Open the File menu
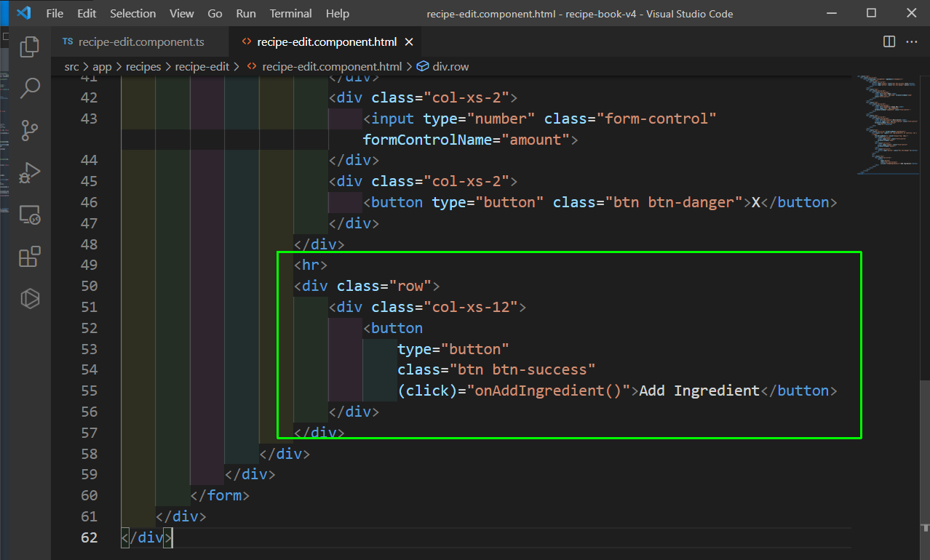 coord(55,13)
